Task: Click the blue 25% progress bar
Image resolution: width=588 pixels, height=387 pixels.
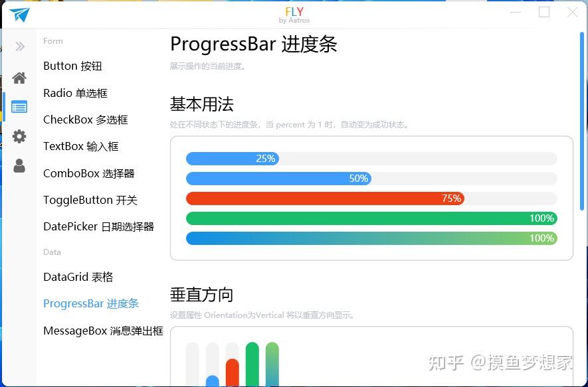Action: point(233,158)
